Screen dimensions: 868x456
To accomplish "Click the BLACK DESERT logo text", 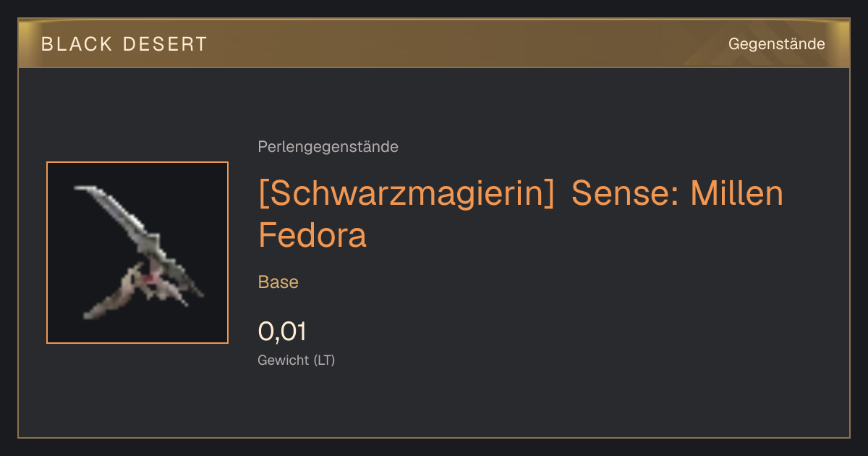I will coord(124,44).
